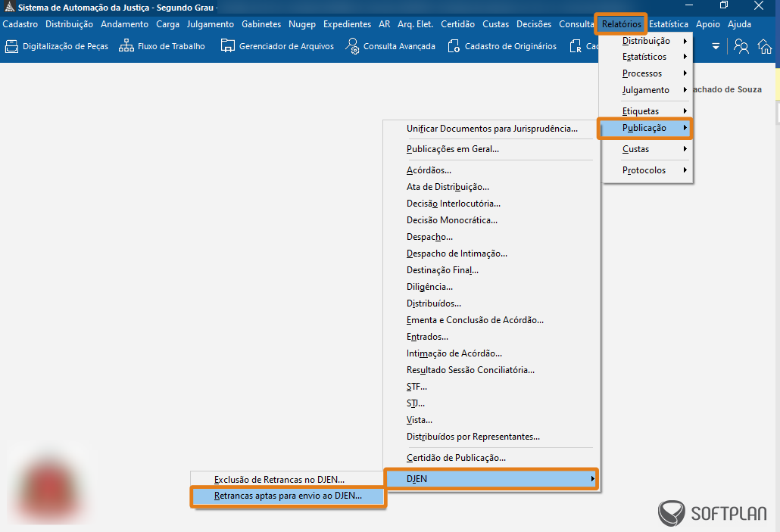
Task: Expand the toolbar overflow arrow
Action: click(716, 47)
